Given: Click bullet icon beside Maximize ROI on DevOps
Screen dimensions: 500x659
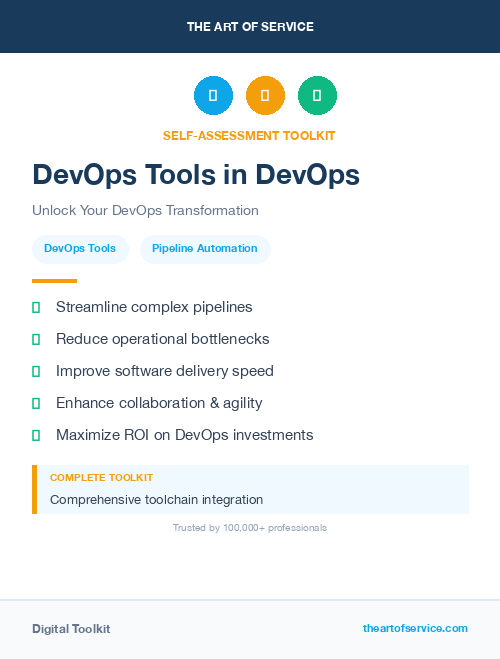Looking at the screenshot, I should (x=36, y=435).
